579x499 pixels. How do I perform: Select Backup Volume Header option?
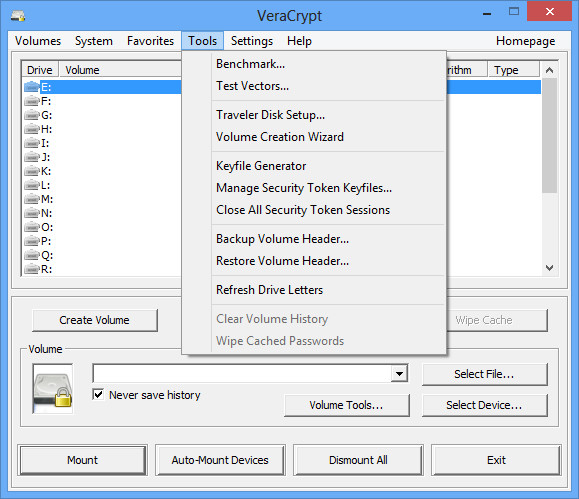click(282, 239)
